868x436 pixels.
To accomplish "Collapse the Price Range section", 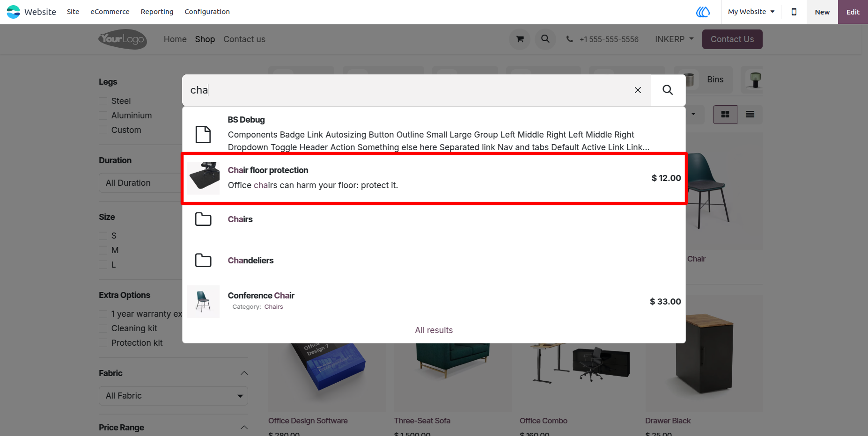I will [x=244, y=428].
